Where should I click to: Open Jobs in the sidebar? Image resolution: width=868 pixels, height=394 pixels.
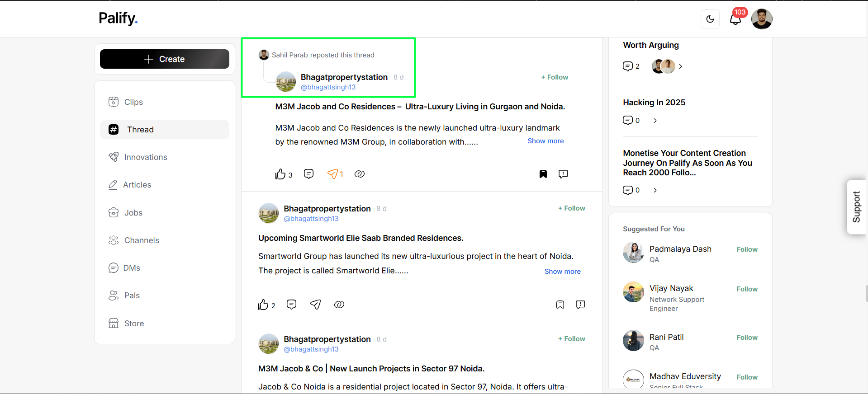[x=165, y=213]
